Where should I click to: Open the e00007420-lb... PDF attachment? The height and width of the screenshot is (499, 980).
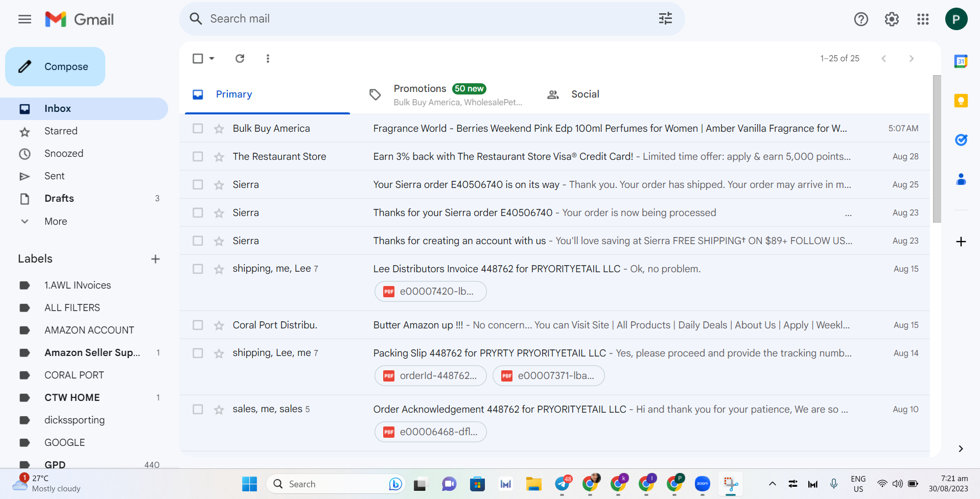430,292
